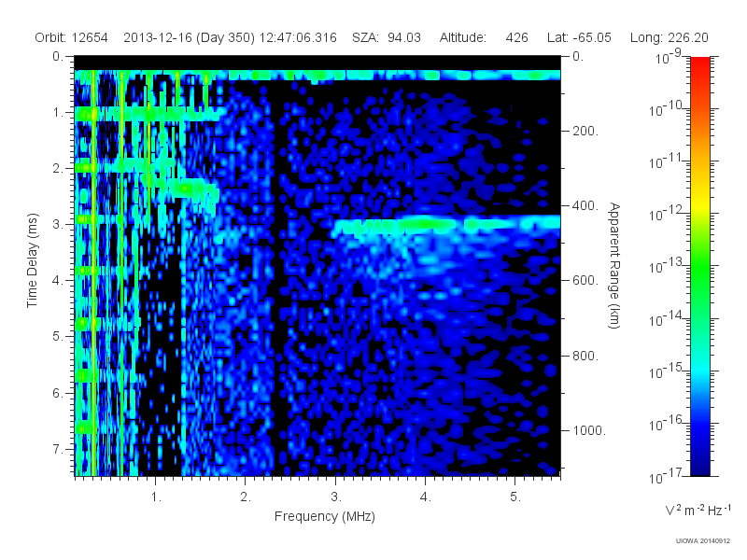Click the Time Delay (ms) axis label
The image size is (747, 560).
(32, 260)
